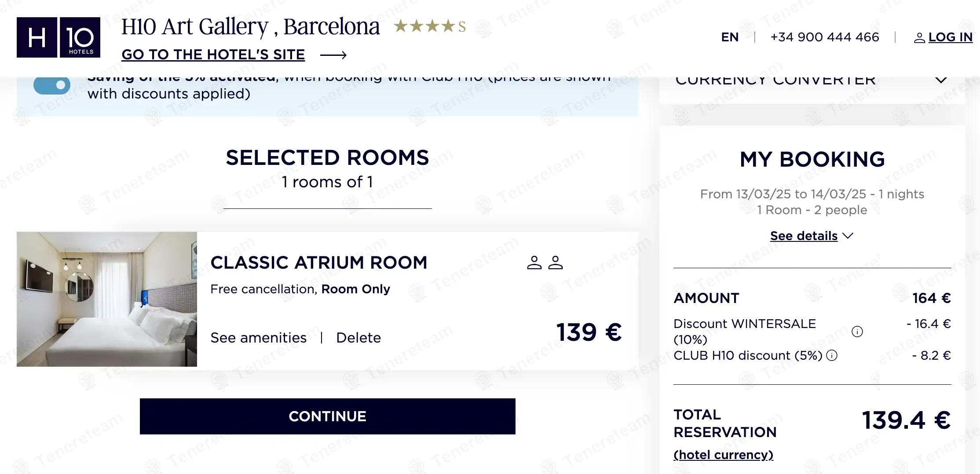Delete the Classic Atrium Room selection
The height and width of the screenshot is (474, 980).
358,338
